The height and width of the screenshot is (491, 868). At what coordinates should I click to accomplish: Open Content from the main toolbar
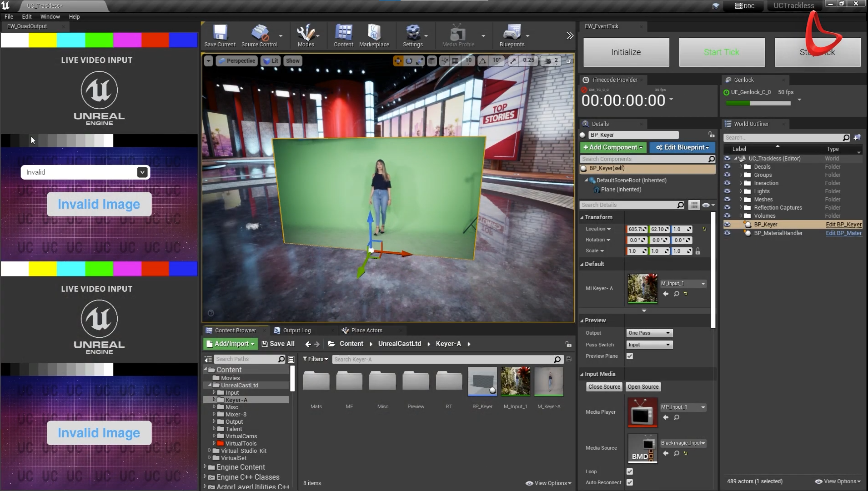[343, 36]
